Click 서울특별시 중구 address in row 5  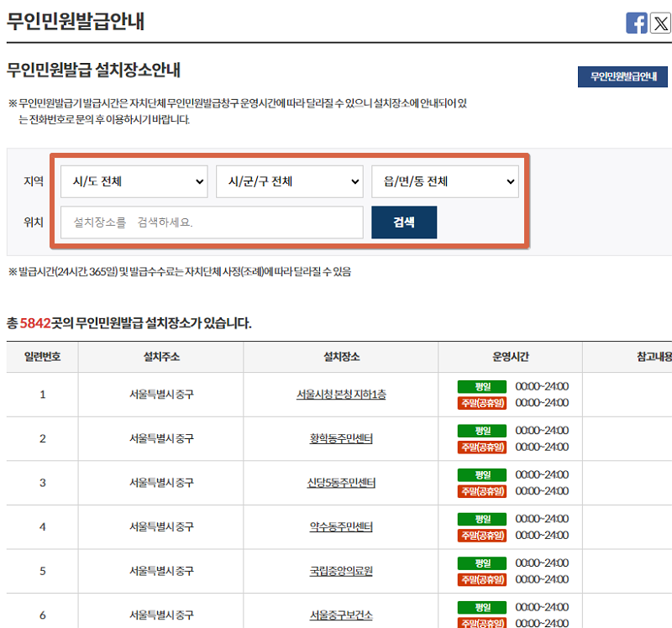click(161, 571)
